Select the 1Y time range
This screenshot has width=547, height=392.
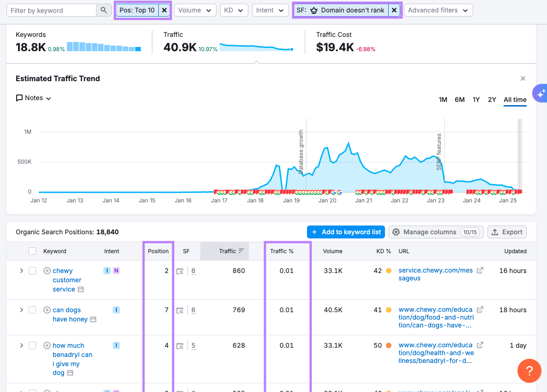click(476, 100)
